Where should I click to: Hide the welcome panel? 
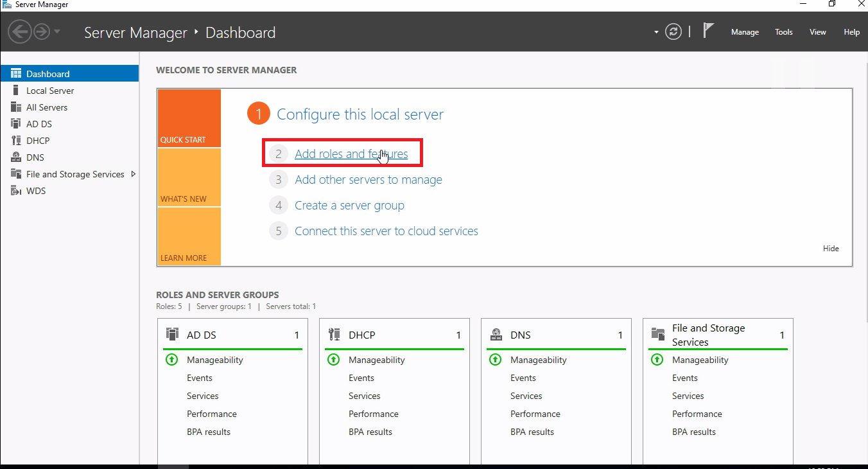tap(831, 249)
